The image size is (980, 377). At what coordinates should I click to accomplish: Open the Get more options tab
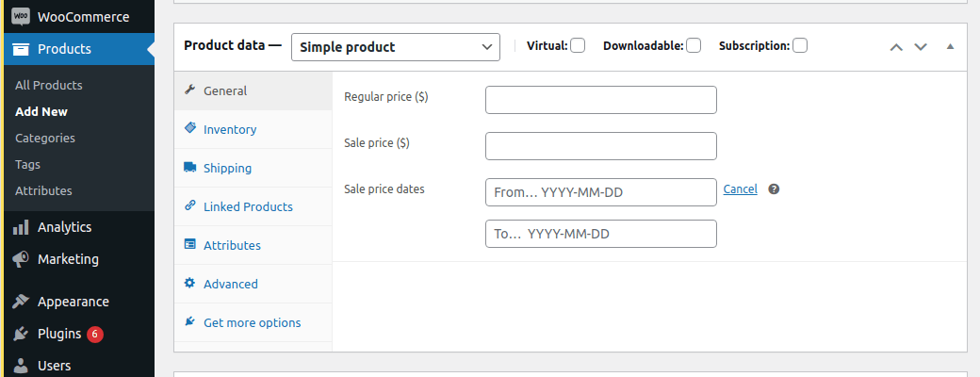click(x=253, y=322)
